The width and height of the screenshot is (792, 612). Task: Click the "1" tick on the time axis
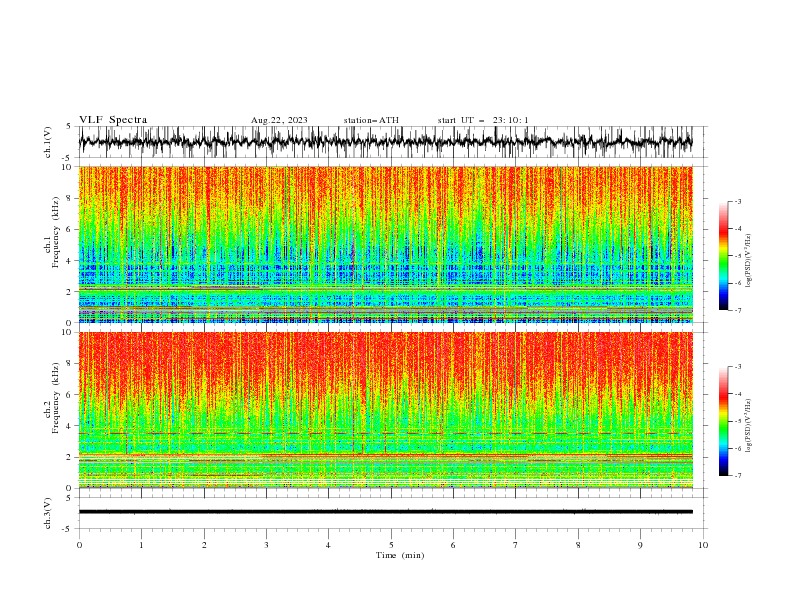[x=141, y=545]
